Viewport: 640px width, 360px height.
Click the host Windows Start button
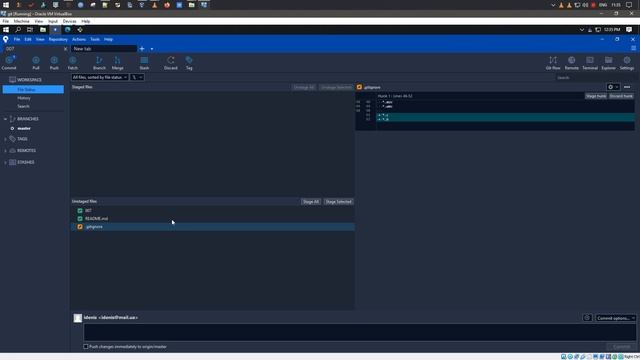6,5
